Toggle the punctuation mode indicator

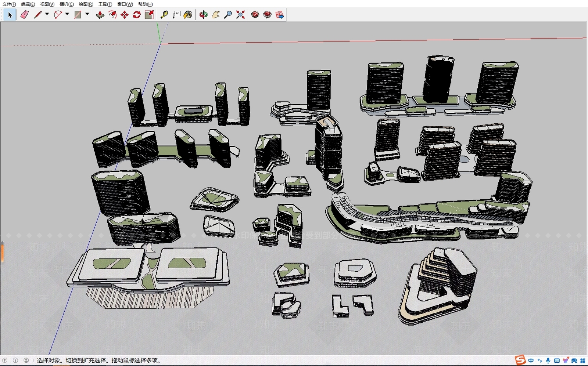(x=539, y=360)
